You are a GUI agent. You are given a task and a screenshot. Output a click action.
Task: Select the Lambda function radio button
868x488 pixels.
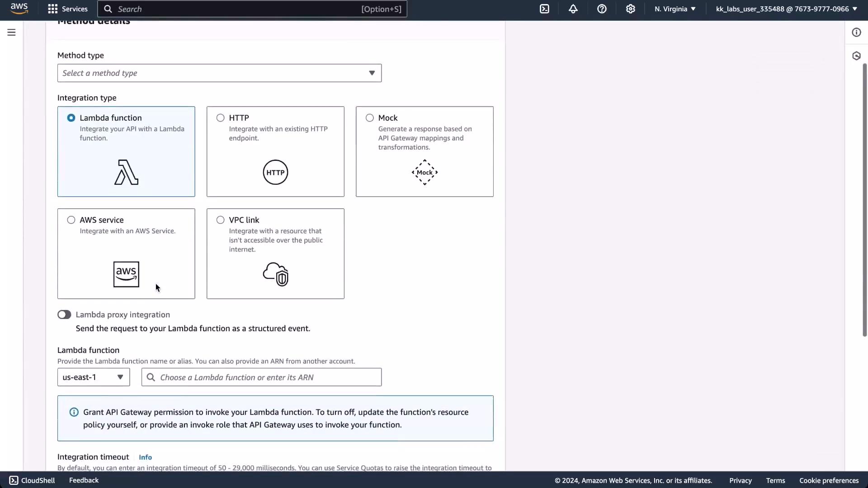pyautogui.click(x=71, y=118)
